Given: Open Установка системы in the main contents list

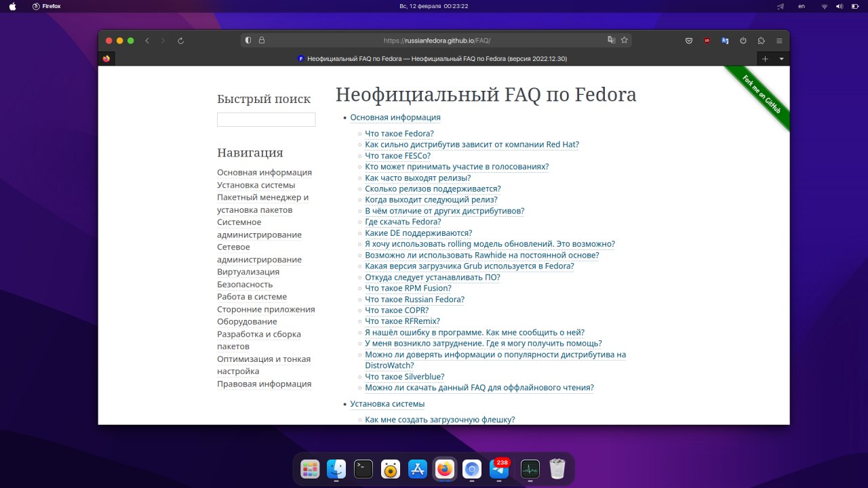Looking at the screenshot, I should click(387, 404).
